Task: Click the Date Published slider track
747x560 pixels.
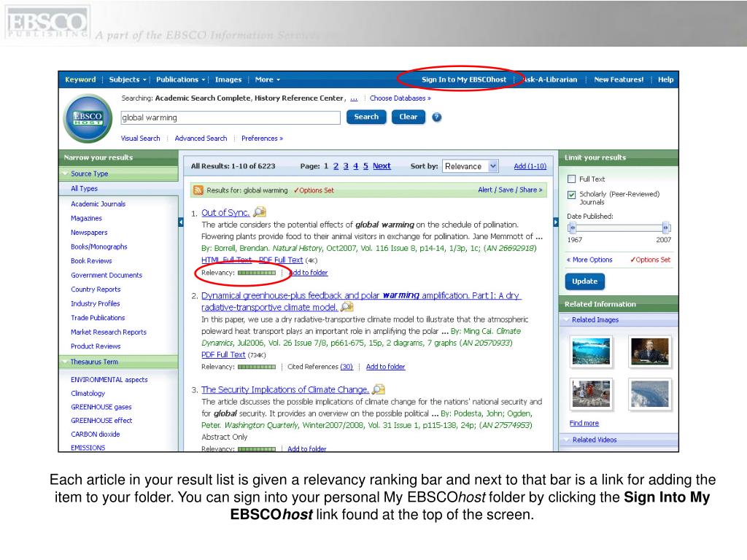Action: (x=619, y=227)
